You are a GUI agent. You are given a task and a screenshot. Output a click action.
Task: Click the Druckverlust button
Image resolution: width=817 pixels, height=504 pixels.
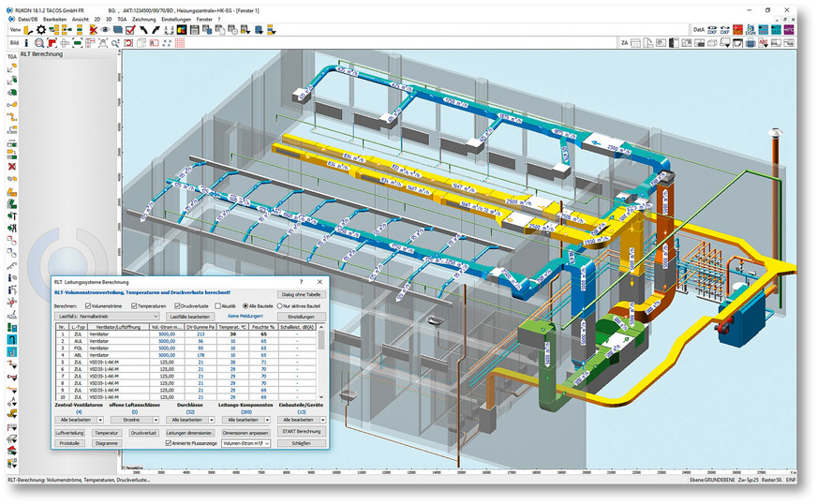click(142, 433)
